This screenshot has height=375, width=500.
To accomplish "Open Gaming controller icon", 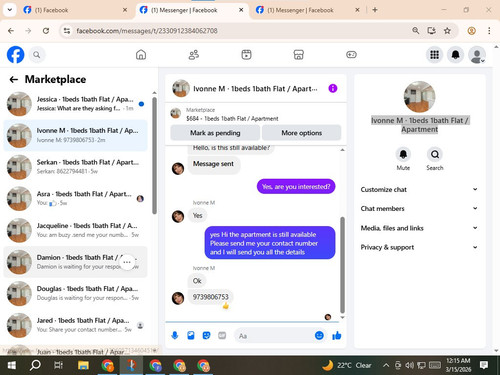I will click(351, 55).
